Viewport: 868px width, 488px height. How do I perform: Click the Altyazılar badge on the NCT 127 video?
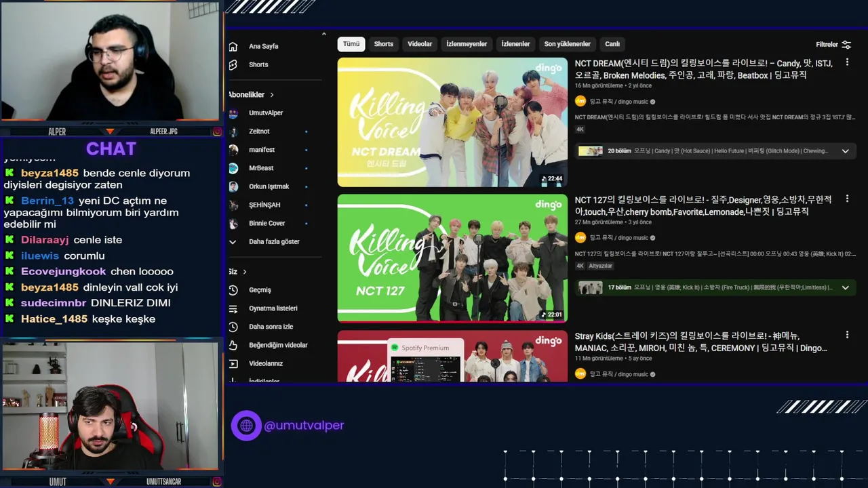pyautogui.click(x=600, y=266)
